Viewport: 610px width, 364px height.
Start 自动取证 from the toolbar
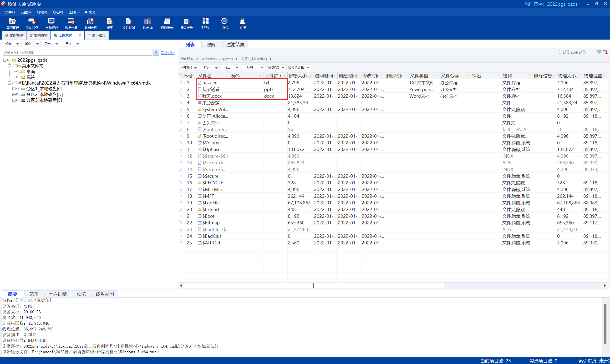click(51, 24)
